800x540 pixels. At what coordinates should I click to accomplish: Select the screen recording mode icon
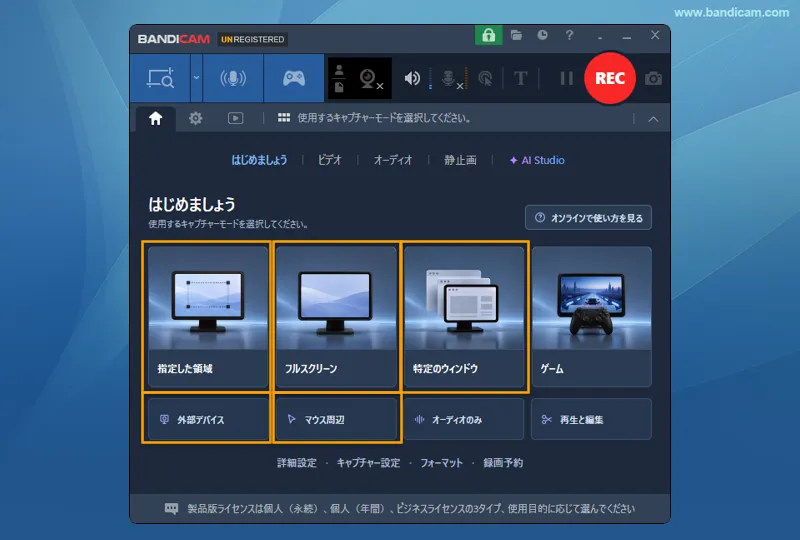tap(160, 78)
